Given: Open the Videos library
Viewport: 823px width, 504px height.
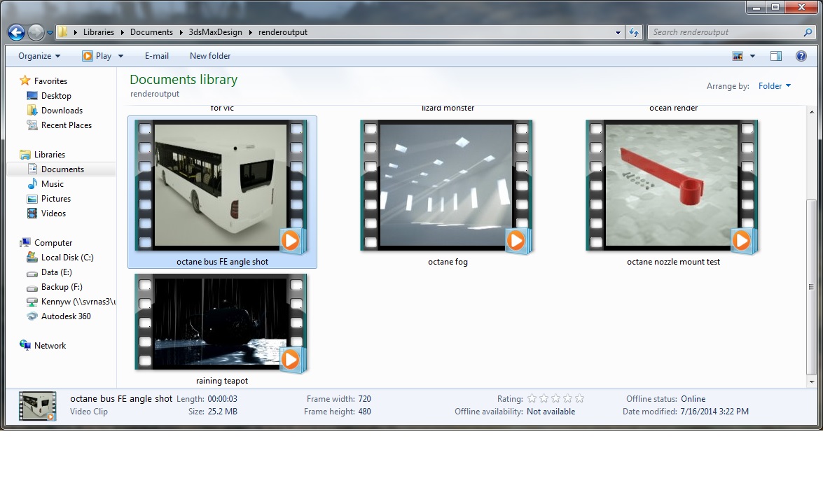Looking at the screenshot, I should pos(53,213).
